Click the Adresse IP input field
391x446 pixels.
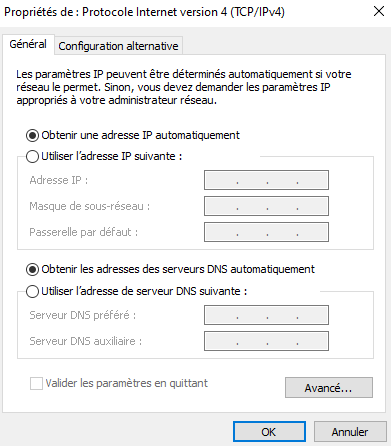click(266, 180)
